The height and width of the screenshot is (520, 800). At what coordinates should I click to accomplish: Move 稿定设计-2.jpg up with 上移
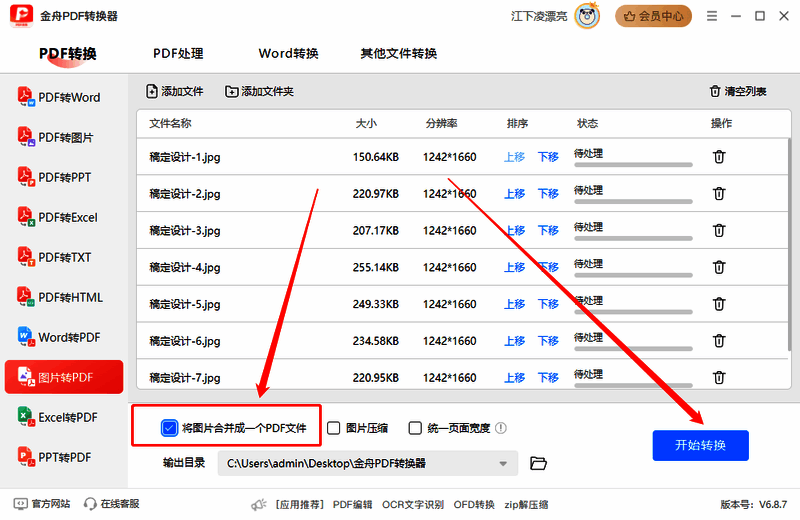point(514,193)
